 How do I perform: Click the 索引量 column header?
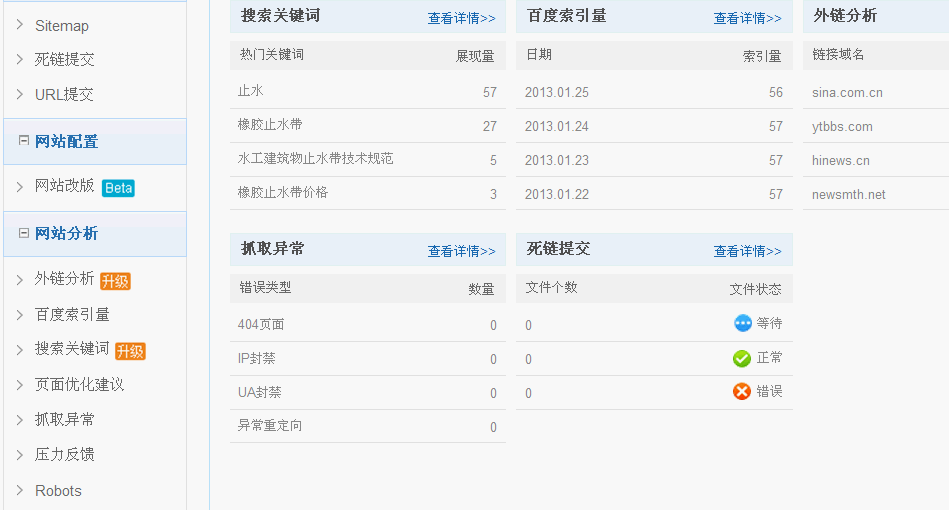[x=762, y=56]
